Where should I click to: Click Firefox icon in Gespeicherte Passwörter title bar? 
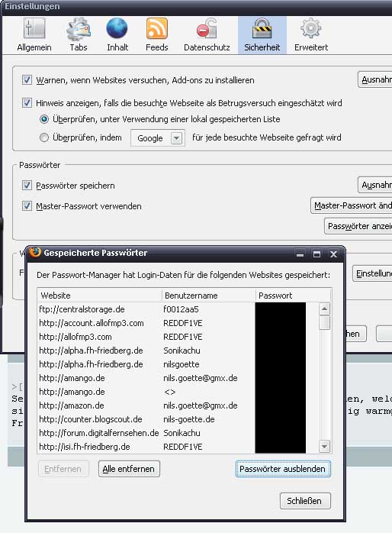pos(34,252)
